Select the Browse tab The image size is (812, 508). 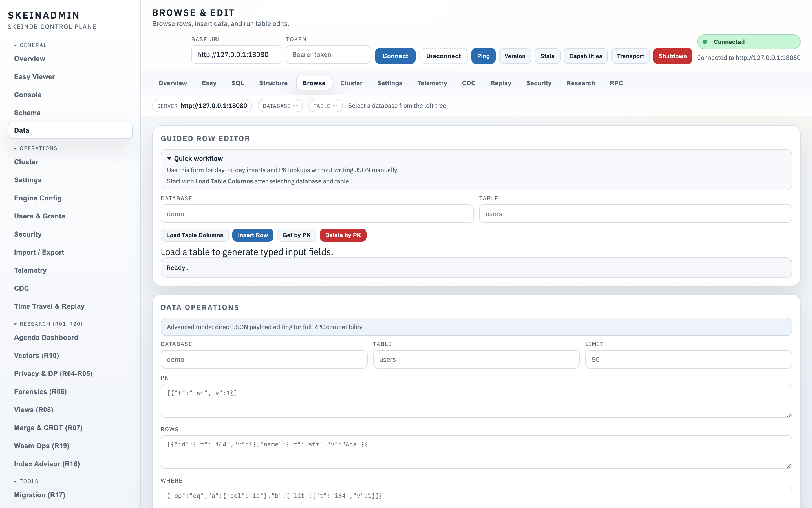(x=314, y=83)
